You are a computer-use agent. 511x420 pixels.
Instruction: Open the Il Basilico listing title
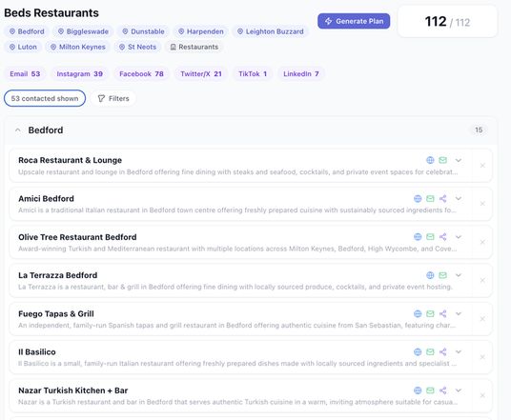37,351
